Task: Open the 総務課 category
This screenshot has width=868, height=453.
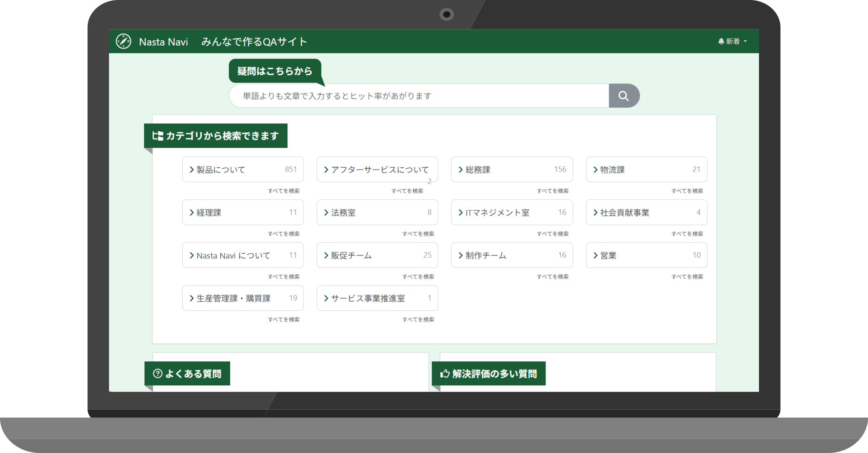Action: tap(512, 169)
